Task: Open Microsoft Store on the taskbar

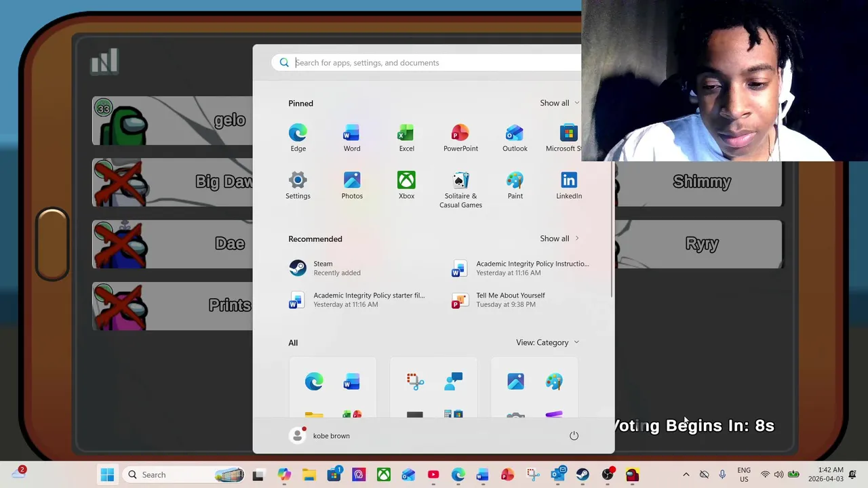Action: point(334,474)
